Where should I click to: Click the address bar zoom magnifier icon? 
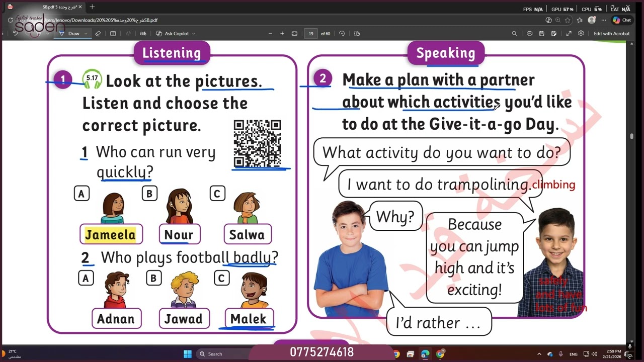click(x=558, y=20)
